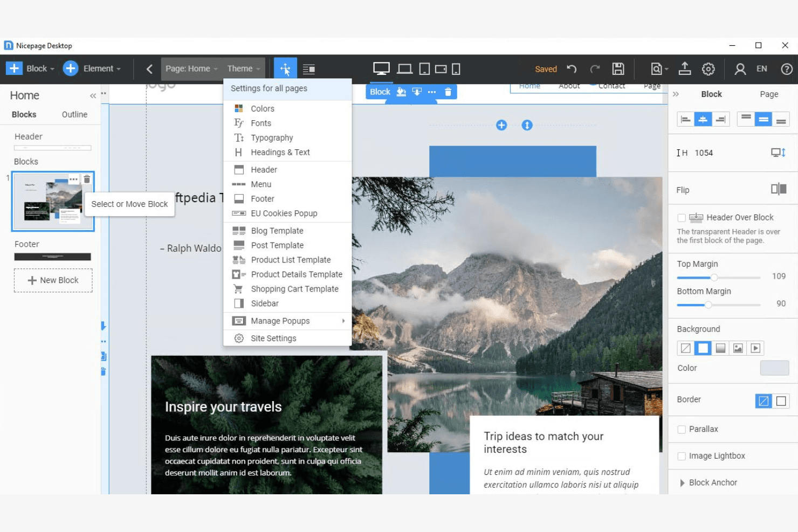This screenshot has width=798, height=532.
Task: Toggle the layout panel icon beside the move tool
Action: coord(309,69)
